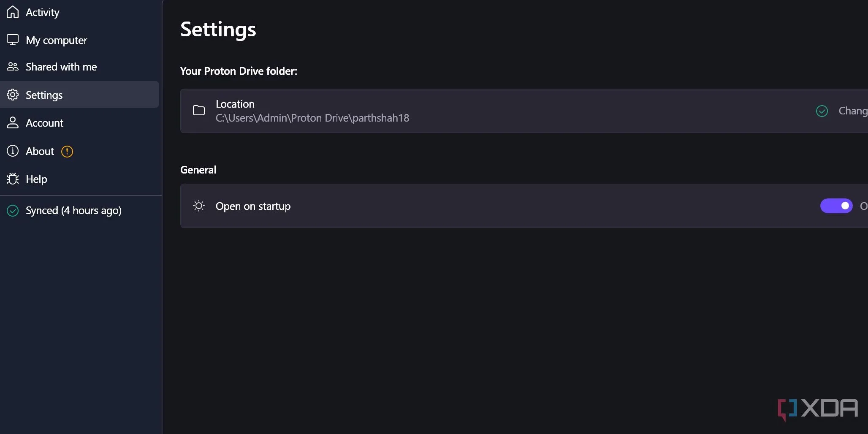Open the Shared with me label

61,67
